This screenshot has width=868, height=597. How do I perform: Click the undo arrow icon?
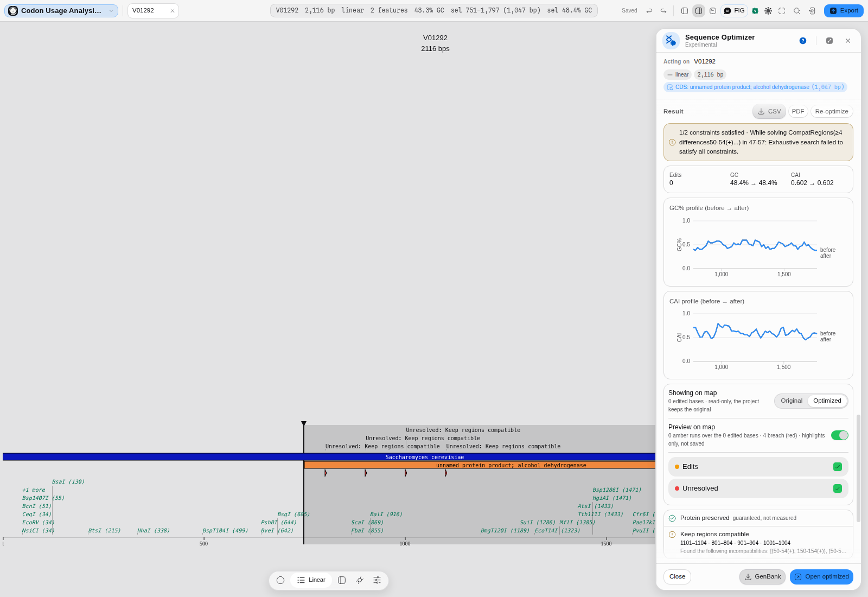(649, 11)
